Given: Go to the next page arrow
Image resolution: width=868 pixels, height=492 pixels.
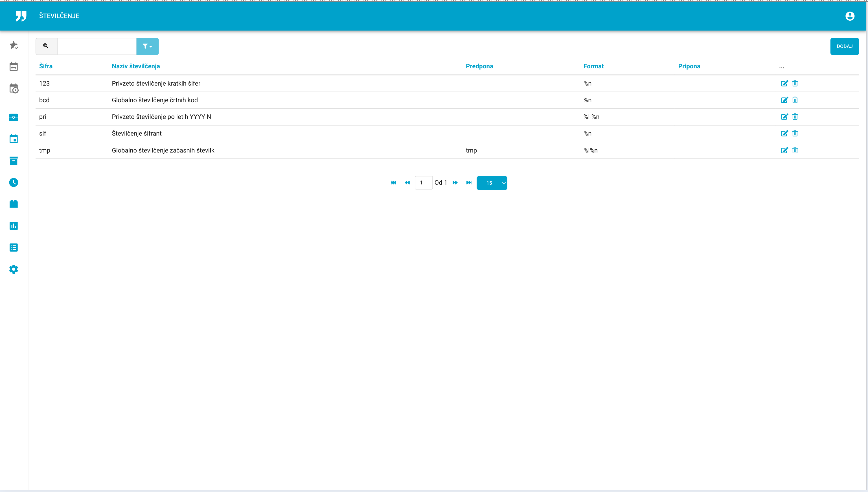Looking at the screenshot, I should click(x=455, y=183).
